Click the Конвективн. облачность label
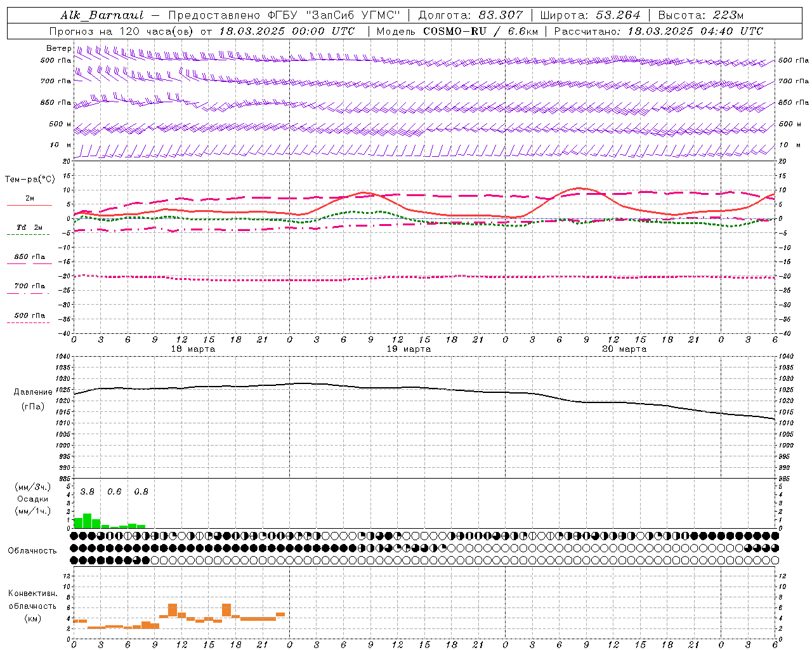This screenshot has width=812, height=650. click(33, 600)
